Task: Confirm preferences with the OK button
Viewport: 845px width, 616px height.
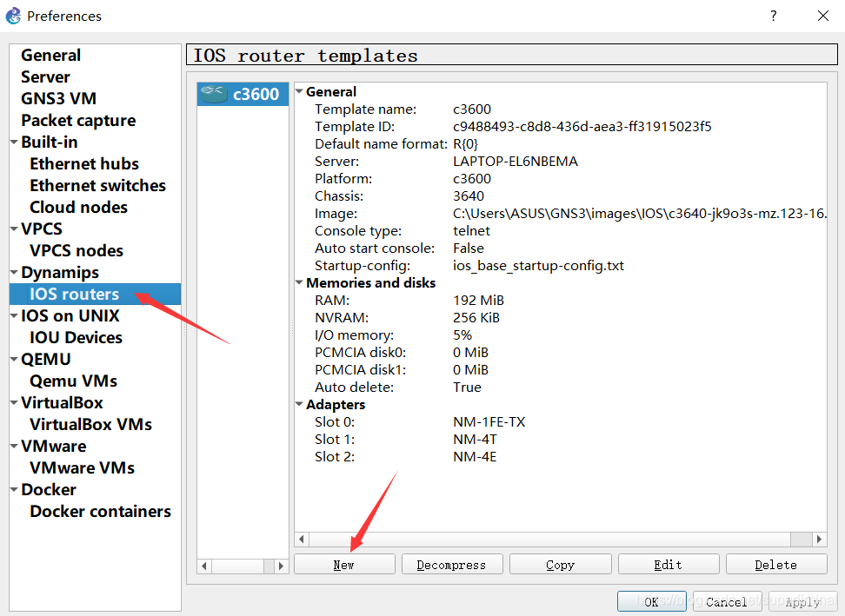Action: point(651,601)
